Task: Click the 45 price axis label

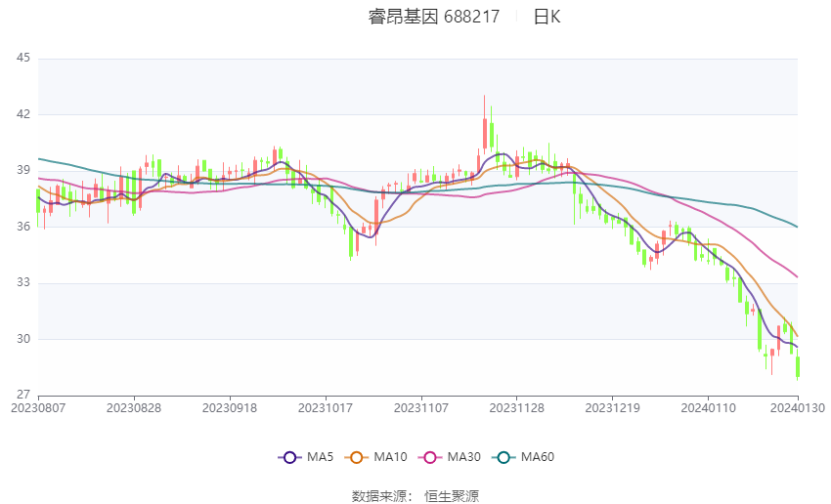Action: [x=23, y=58]
